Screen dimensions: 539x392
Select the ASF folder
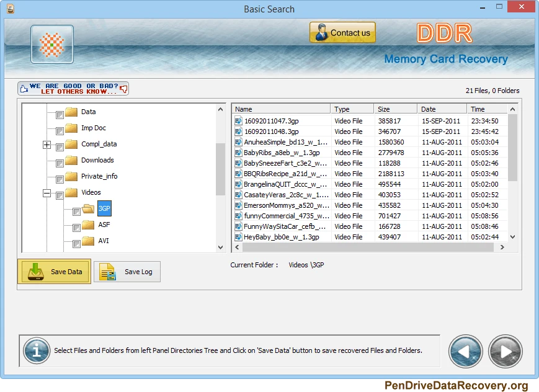tap(105, 225)
